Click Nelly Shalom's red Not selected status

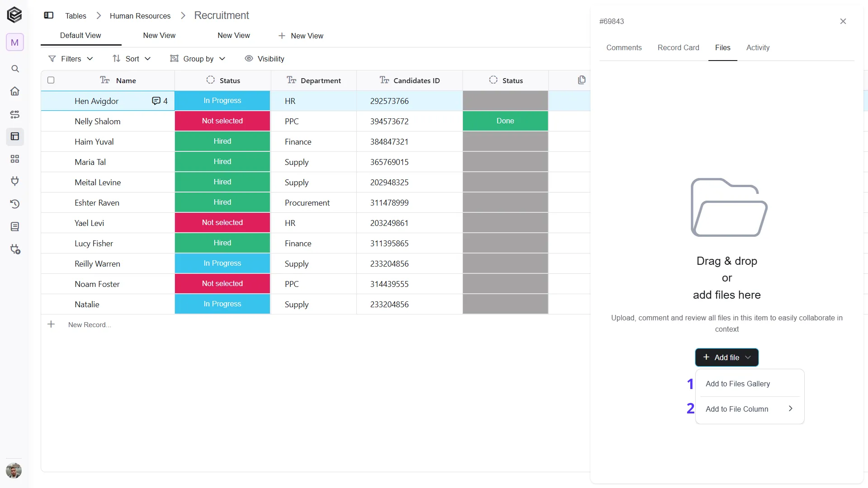[x=222, y=121]
